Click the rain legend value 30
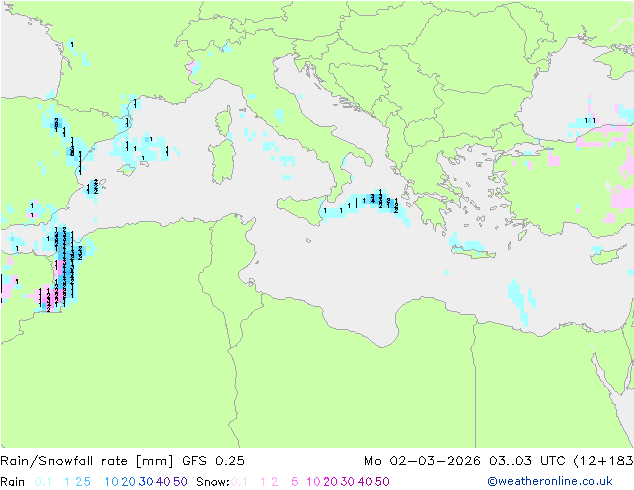Screen dimensions: 634x490 click(x=146, y=482)
